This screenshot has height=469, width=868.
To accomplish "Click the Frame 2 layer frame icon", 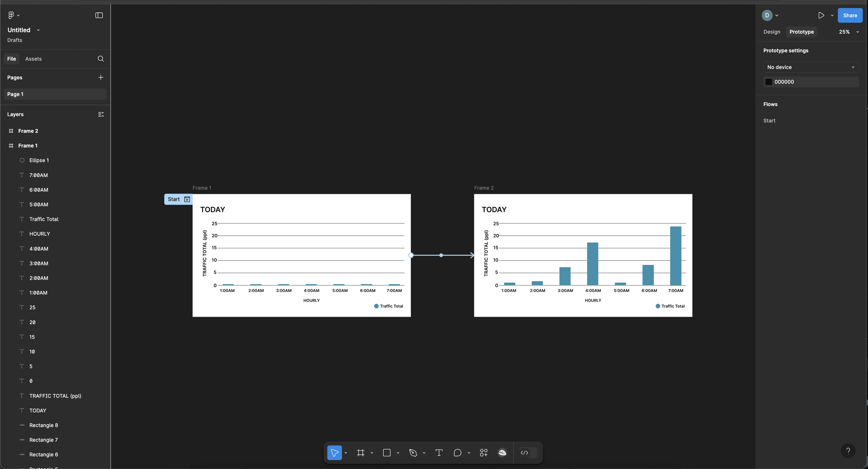I will [x=11, y=131].
